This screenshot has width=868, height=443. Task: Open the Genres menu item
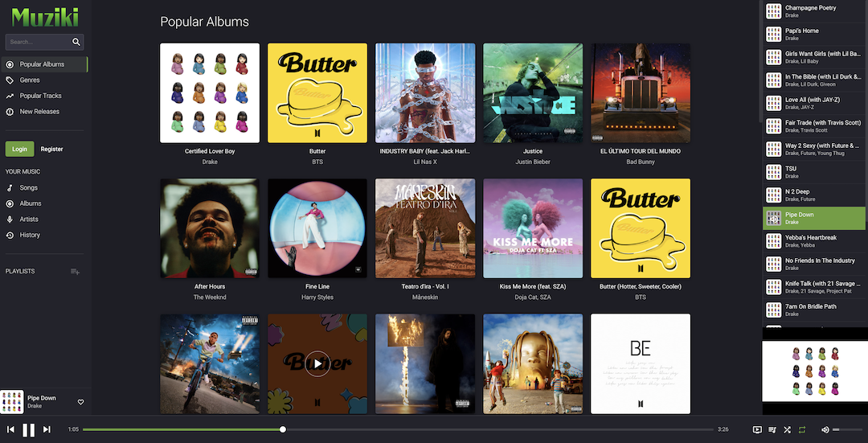point(43,80)
